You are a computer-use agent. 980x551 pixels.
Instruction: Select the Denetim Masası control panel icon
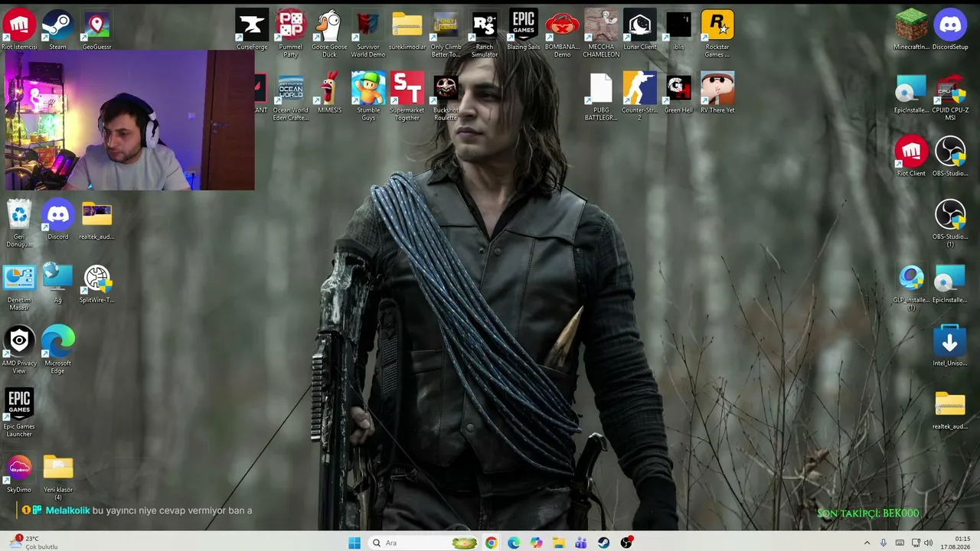pyautogui.click(x=19, y=287)
